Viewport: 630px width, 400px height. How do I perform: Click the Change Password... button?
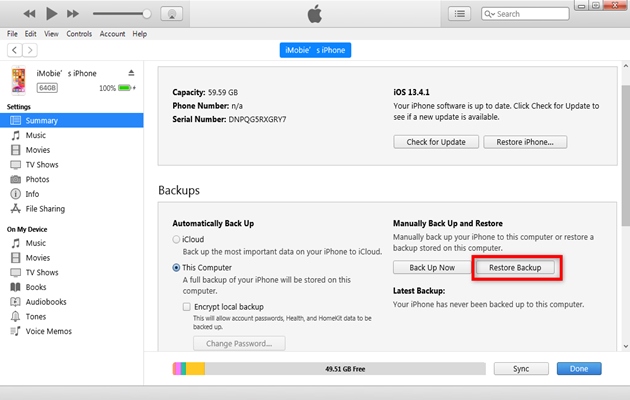pos(239,343)
